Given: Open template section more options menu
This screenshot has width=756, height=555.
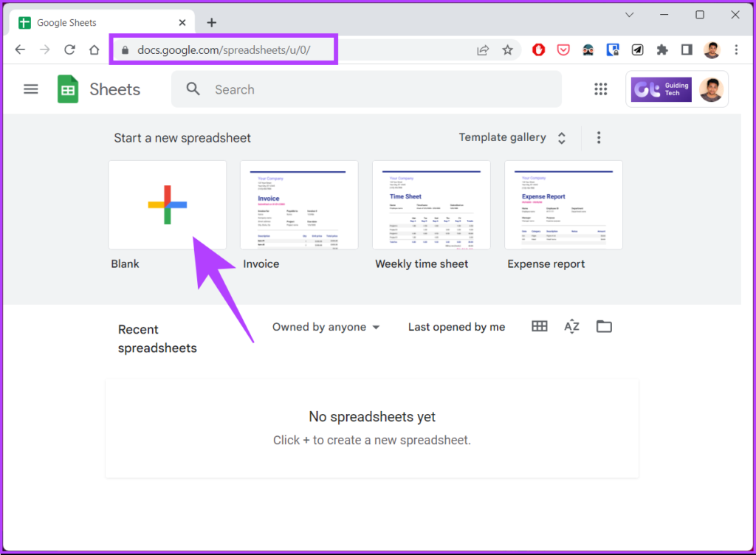Looking at the screenshot, I should click(598, 138).
